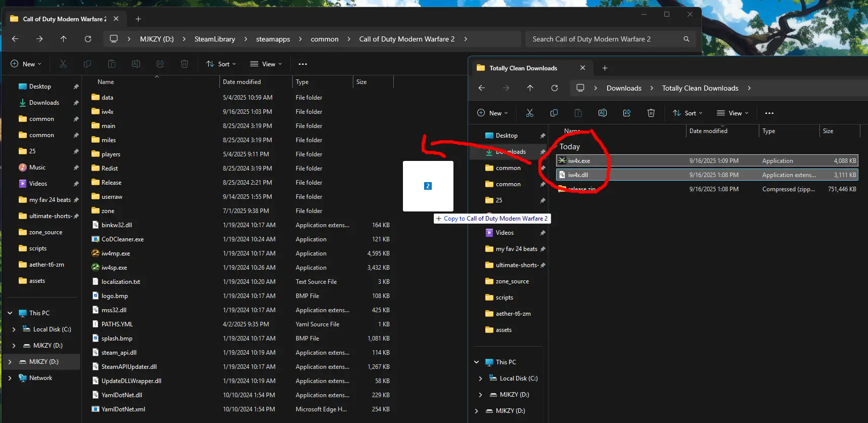The width and height of the screenshot is (868, 423).
Task: Expand Local Disk (C:) in Totally Clean Downloads sidebar
Action: click(x=480, y=378)
